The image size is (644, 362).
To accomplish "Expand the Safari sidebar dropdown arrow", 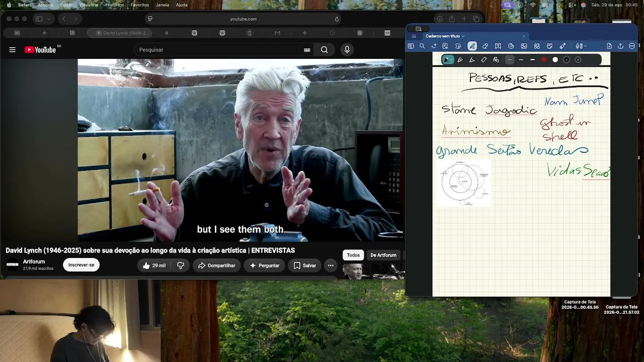I will click(x=49, y=19).
